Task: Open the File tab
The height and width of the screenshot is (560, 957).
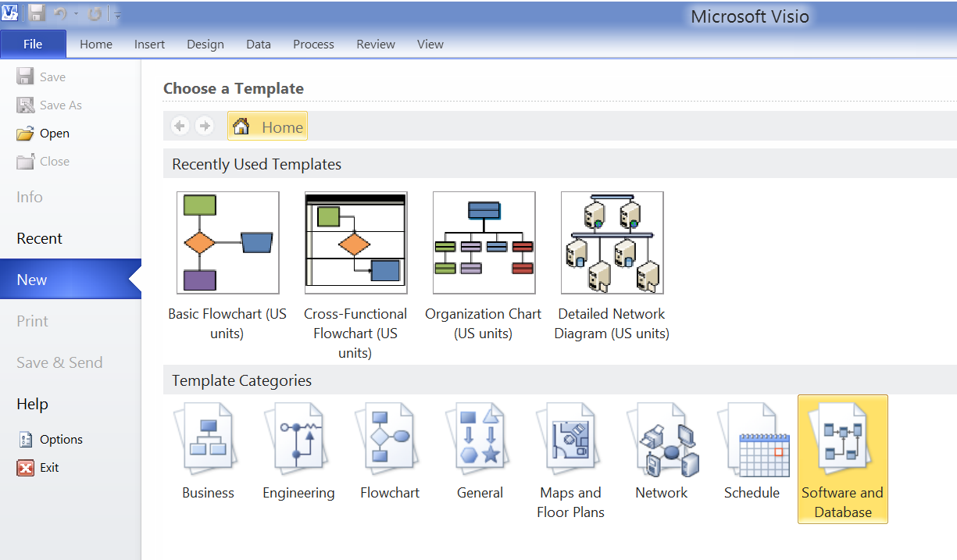Action: (33, 45)
